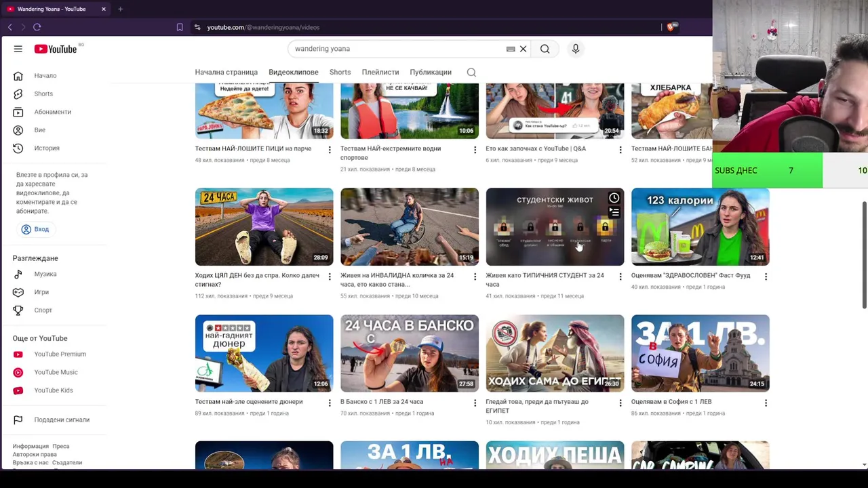Click the magnifier search button
This screenshot has width=868, height=488.
545,49
